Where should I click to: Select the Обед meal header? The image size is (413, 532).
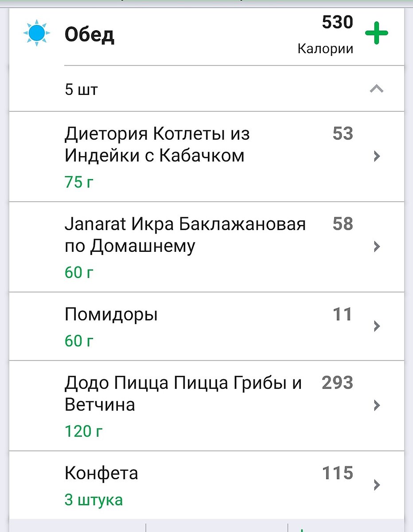90,35
